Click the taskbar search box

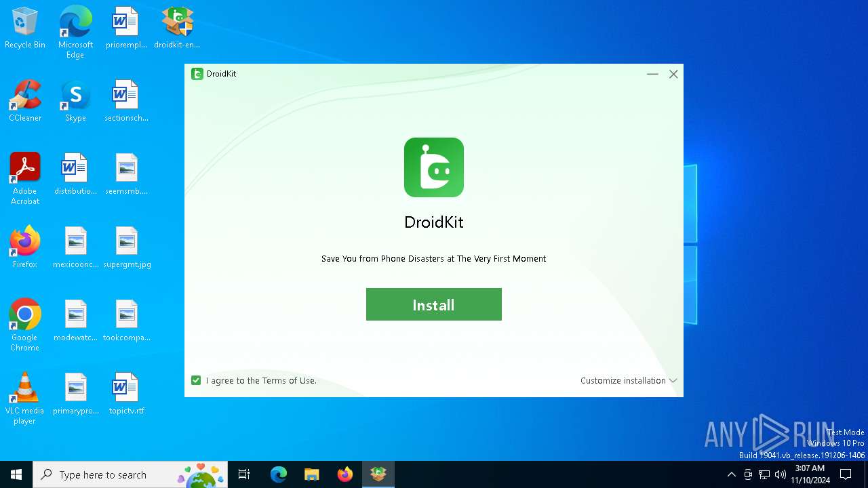coord(131,474)
